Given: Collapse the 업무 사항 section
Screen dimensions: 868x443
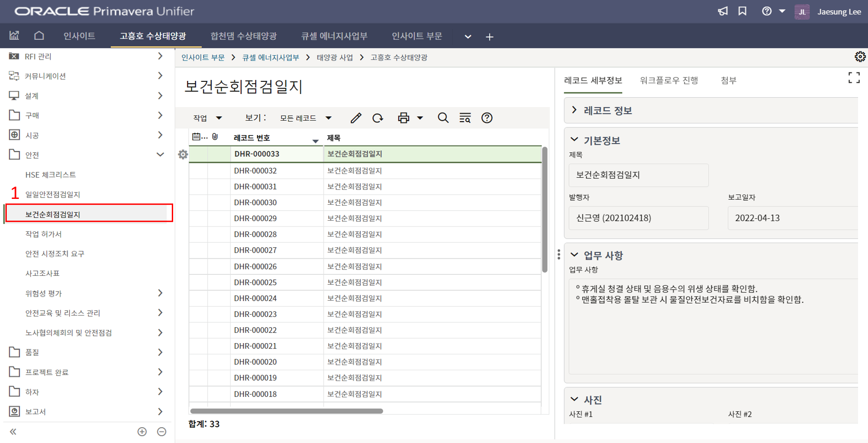Looking at the screenshot, I should [574, 255].
